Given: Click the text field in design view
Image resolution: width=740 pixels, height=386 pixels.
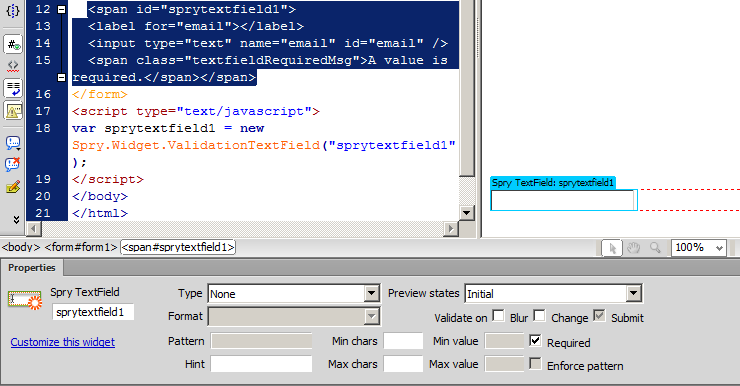Looking at the screenshot, I should point(563,200).
